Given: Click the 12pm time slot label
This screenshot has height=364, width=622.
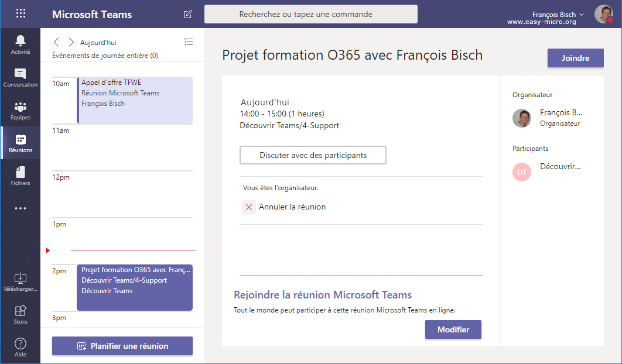Looking at the screenshot, I should pyautogui.click(x=61, y=177).
